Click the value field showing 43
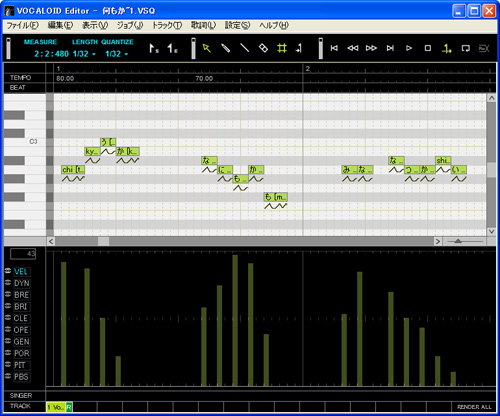The image size is (500, 416). coord(23,254)
